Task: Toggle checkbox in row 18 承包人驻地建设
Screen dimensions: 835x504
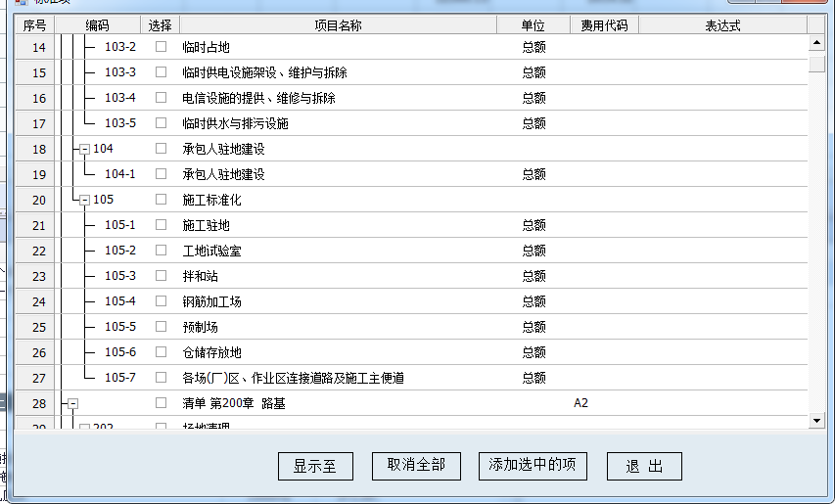Action: [161, 149]
